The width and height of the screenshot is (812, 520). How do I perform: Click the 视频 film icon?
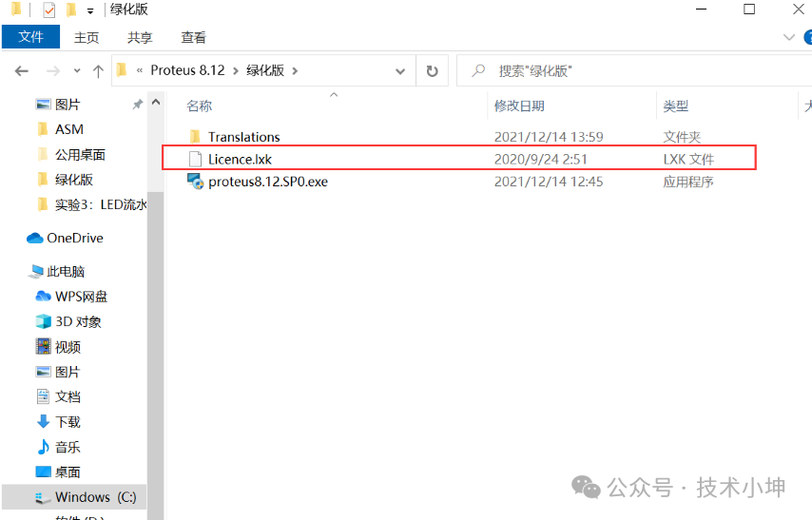[x=43, y=346]
